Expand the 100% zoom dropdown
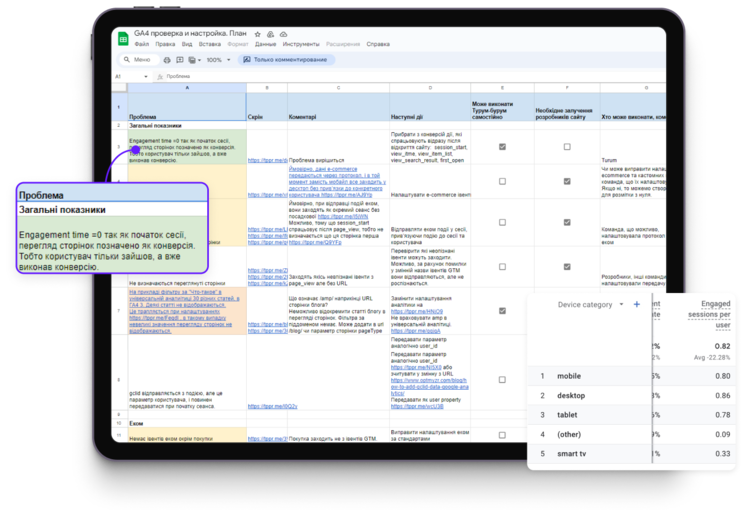 (x=218, y=60)
